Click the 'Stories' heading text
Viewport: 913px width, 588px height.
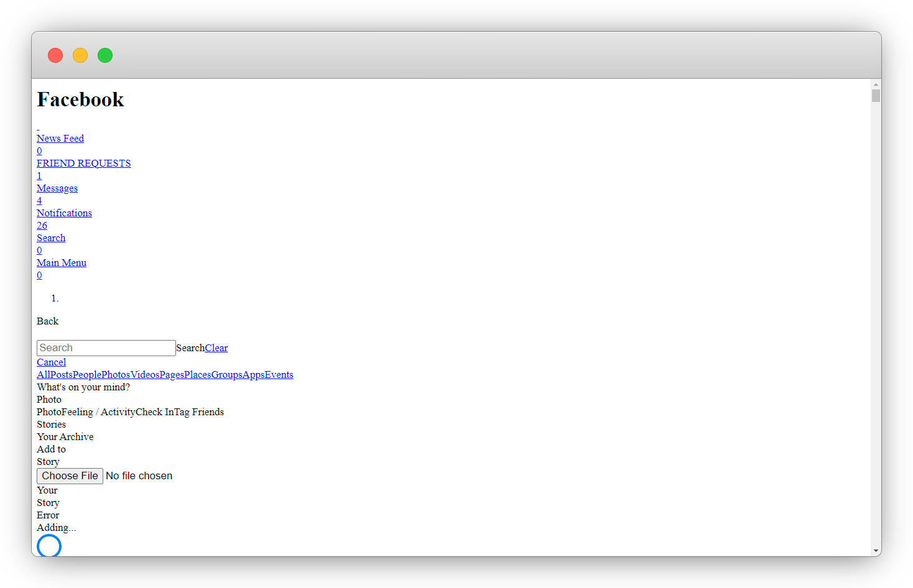coord(51,425)
